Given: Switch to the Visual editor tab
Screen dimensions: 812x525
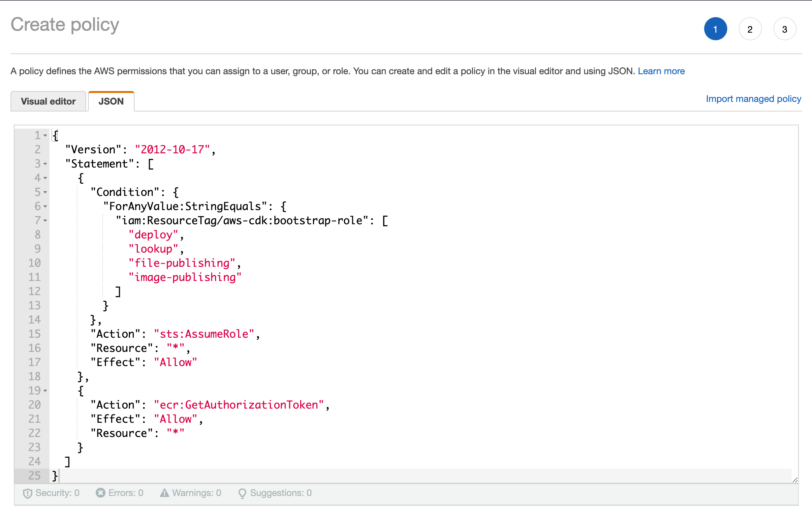Looking at the screenshot, I should (x=48, y=101).
